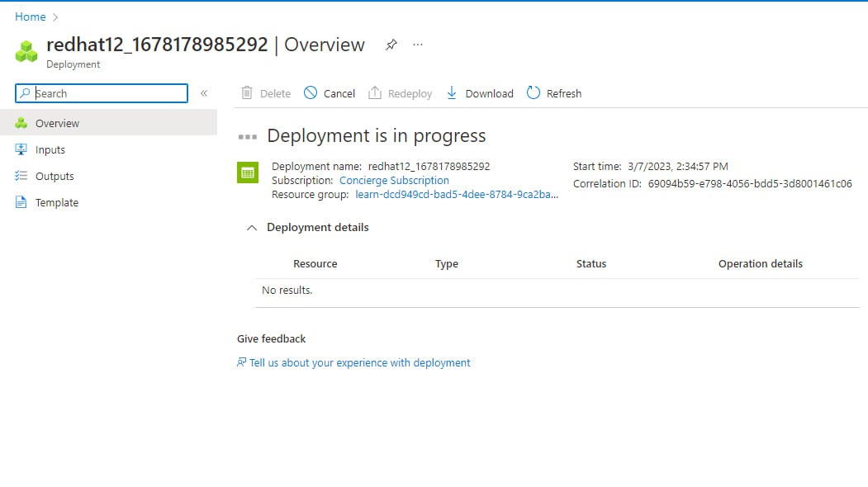The width and height of the screenshot is (868, 487).
Task: Click the Refresh button label
Action: pyautogui.click(x=564, y=93)
